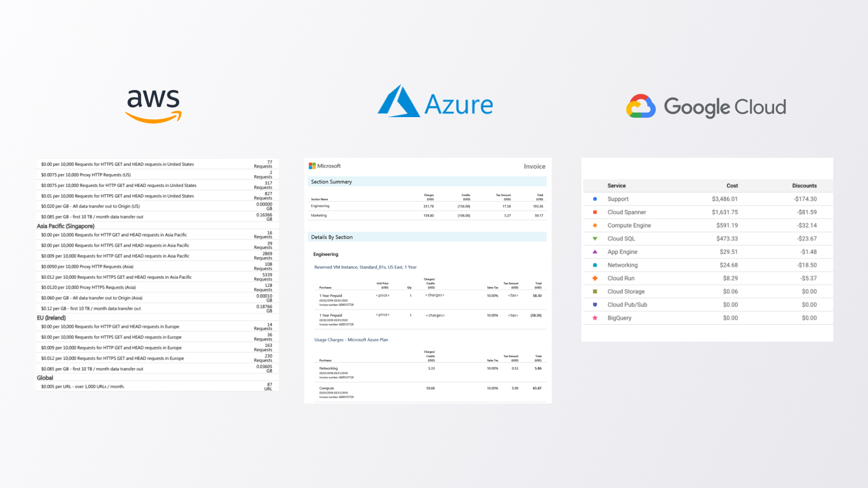Select the Cloud Pub/Sub service name
The height and width of the screenshot is (488, 868).
pos(627,305)
